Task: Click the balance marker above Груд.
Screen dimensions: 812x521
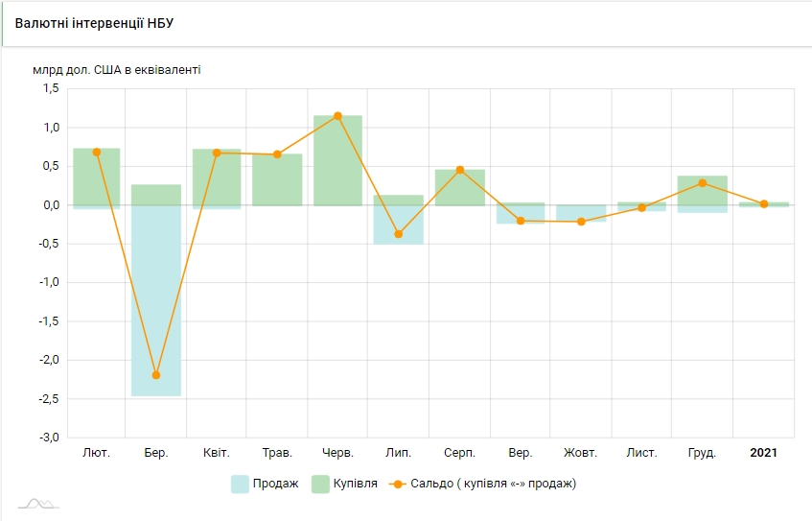Action: coord(703,183)
